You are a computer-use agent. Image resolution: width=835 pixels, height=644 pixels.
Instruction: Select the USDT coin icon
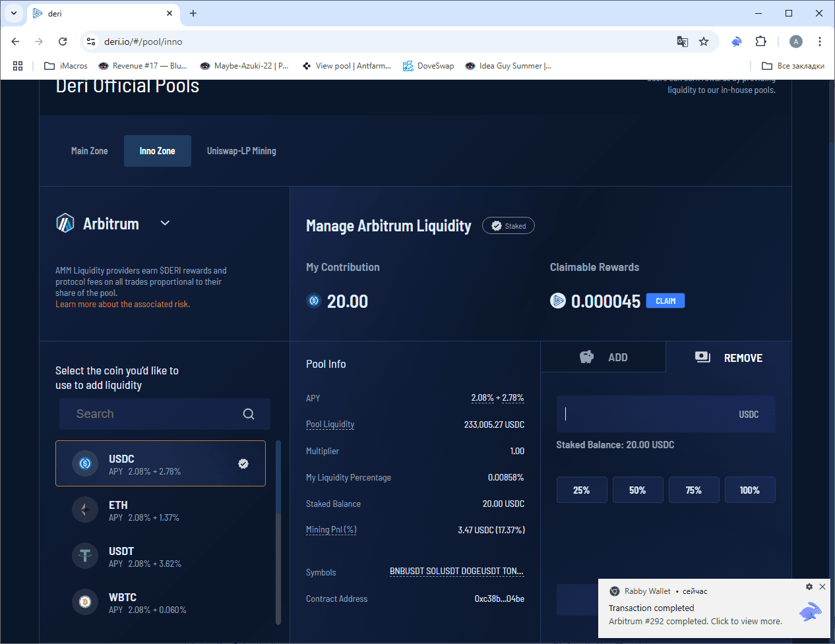click(x=85, y=556)
